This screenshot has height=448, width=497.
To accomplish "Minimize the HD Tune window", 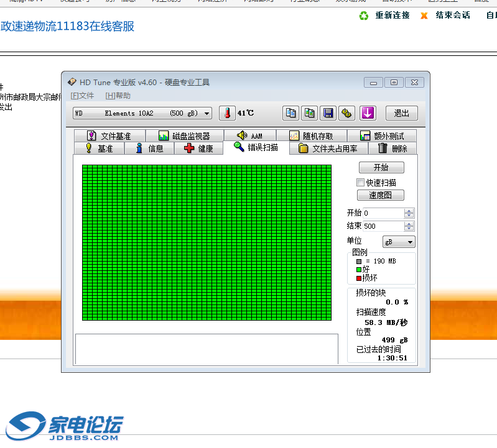I will pos(373,83).
